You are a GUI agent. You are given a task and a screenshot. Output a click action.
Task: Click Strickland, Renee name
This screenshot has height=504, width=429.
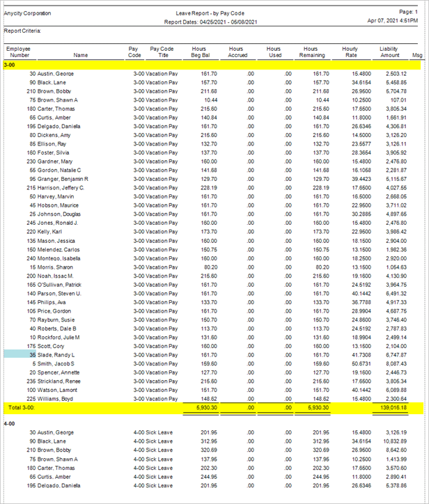click(x=59, y=381)
